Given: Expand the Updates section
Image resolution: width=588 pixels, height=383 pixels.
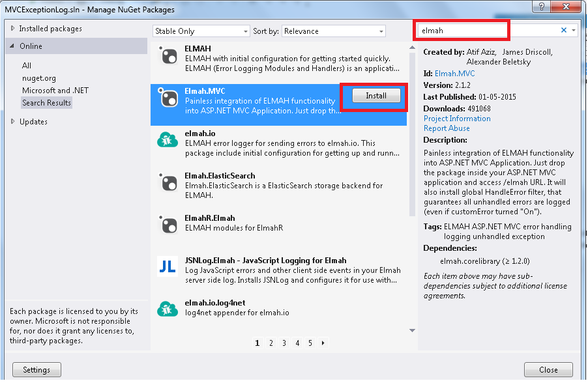Looking at the screenshot, I should click(x=12, y=121).
